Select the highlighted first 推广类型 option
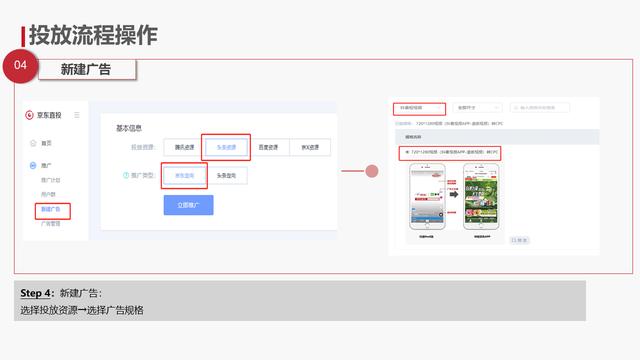 tap(184, 176)
